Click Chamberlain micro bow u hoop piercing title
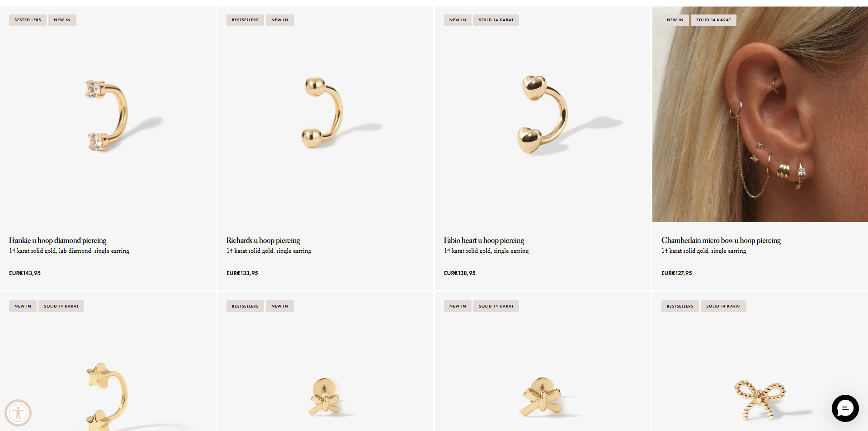Viewport: 868px width, 431px height. click(721, 240)
